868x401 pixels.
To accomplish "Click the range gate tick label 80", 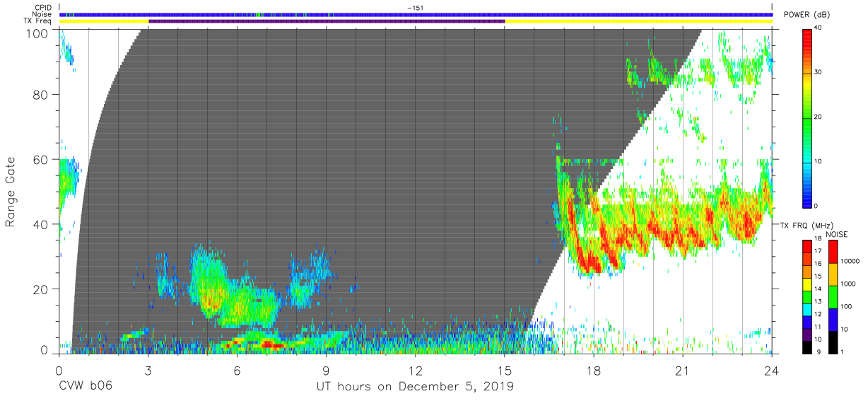I will pyautogui.click(x=41, y=94).
